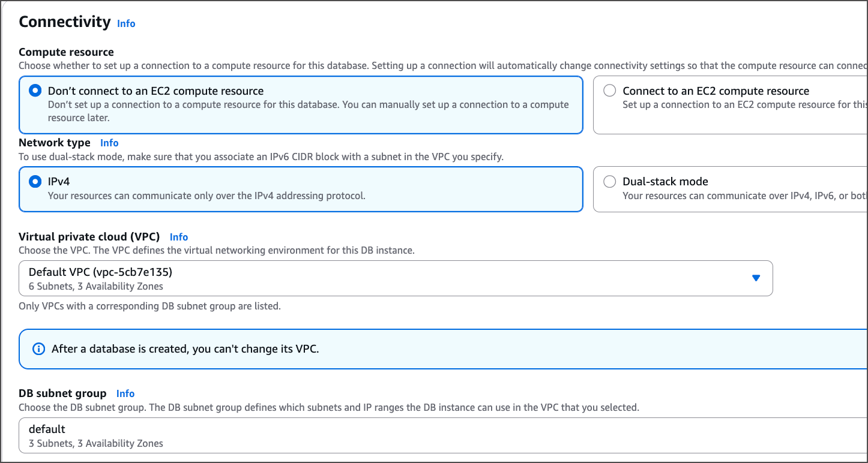Open Info link for Virtual private cloud (VPC)
868x463 pixels.
tap(179, 237)
